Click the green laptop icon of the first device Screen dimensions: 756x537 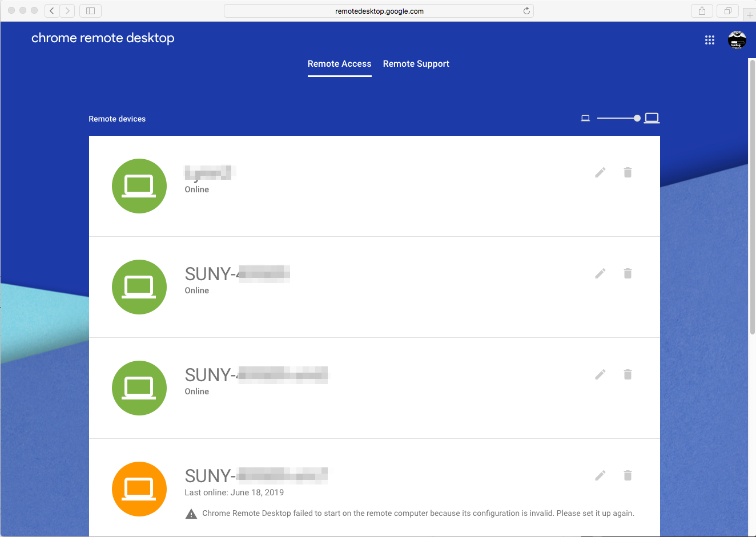(139, 186)
